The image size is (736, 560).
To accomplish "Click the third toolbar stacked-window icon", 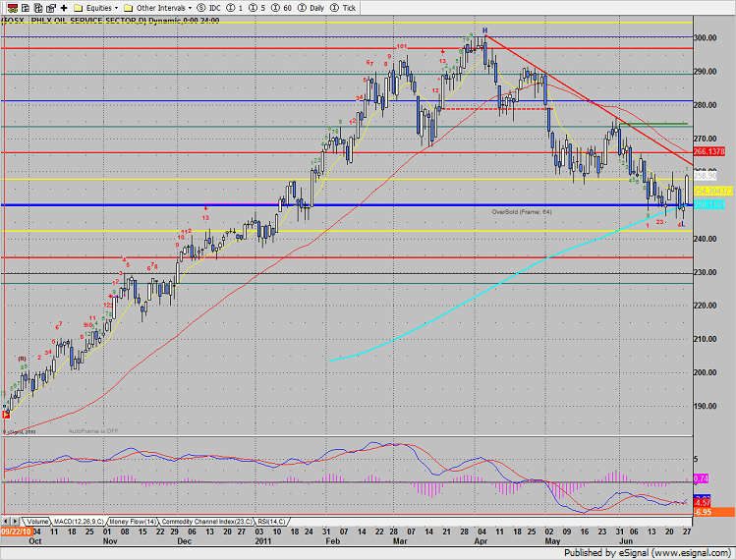I will [x=38, y=8].
